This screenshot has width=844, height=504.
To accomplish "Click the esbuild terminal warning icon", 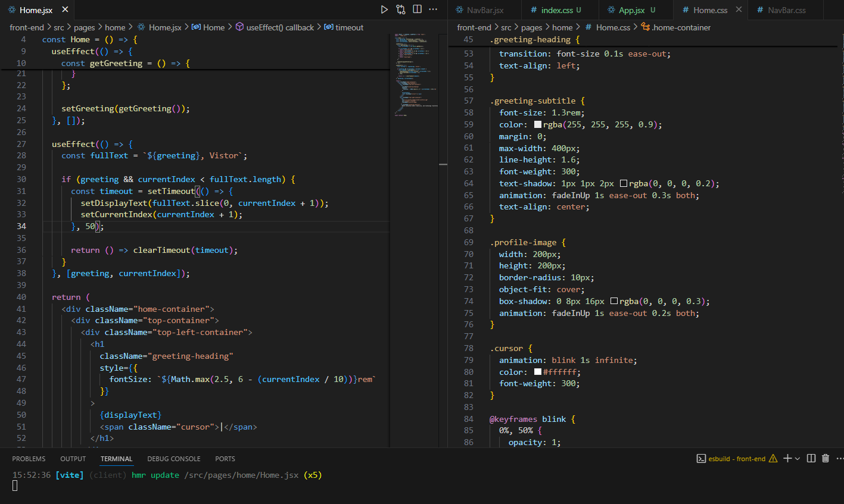I will coord(773,459).
